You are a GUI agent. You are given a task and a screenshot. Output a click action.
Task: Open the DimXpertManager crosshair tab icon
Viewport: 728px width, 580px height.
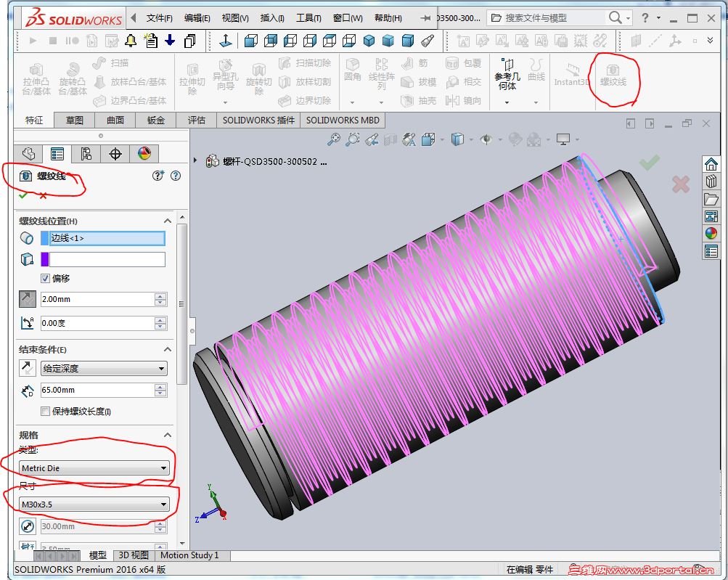(x=115, y=154)
